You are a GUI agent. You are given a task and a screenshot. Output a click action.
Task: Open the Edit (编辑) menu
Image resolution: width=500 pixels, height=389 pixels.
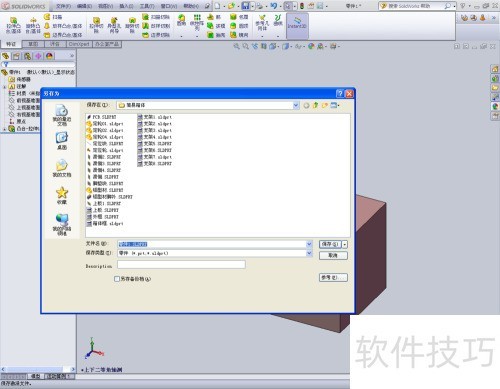84,6
